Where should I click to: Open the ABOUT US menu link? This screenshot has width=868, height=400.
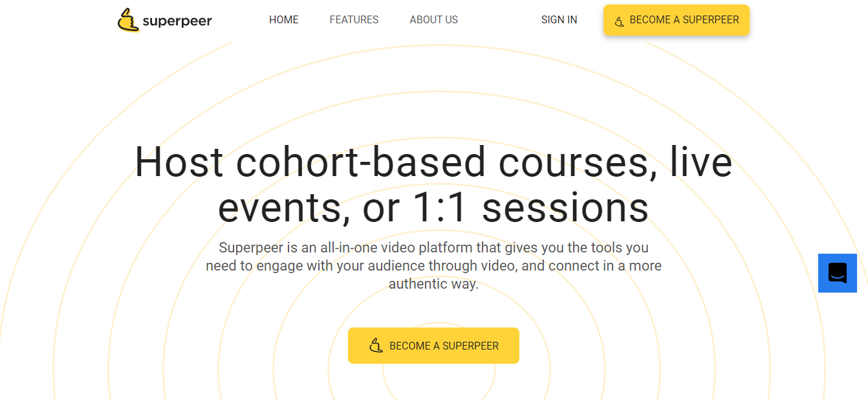(x=433, y=20)
